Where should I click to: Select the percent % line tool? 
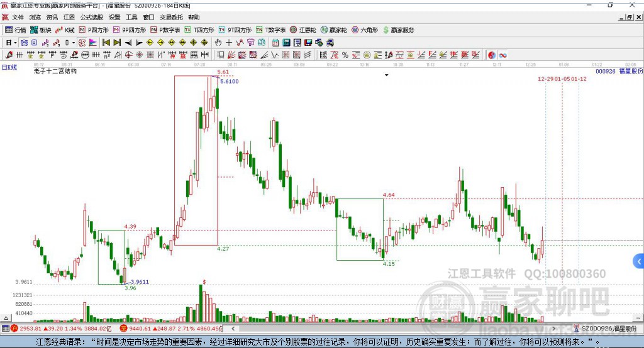(345, 55)
